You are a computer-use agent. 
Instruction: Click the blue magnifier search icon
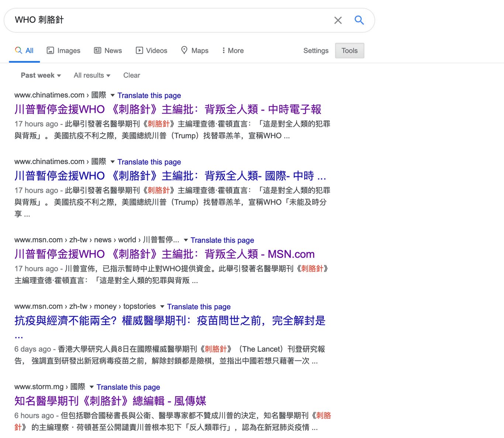359,20
